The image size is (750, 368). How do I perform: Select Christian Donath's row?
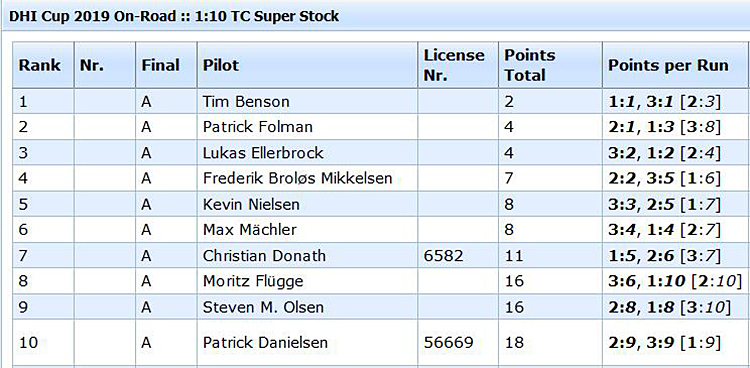pos(381,256)
